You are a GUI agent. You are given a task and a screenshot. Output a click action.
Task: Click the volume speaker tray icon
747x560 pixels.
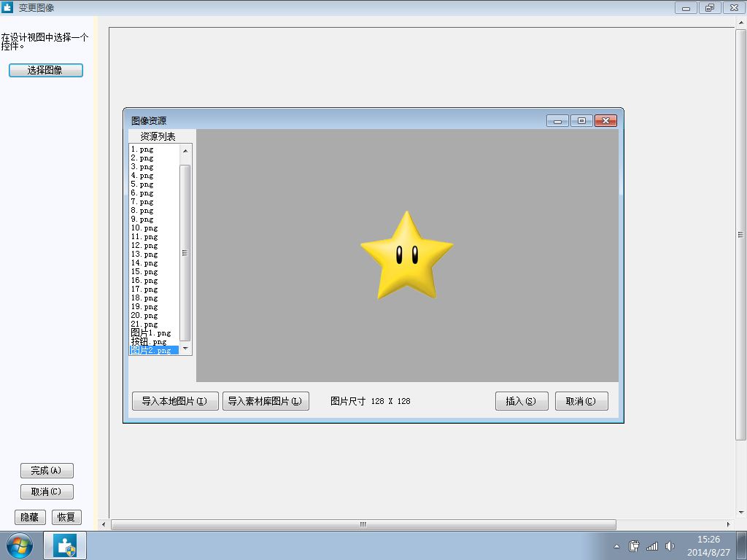pyautogui.click(x=670, y=546)
